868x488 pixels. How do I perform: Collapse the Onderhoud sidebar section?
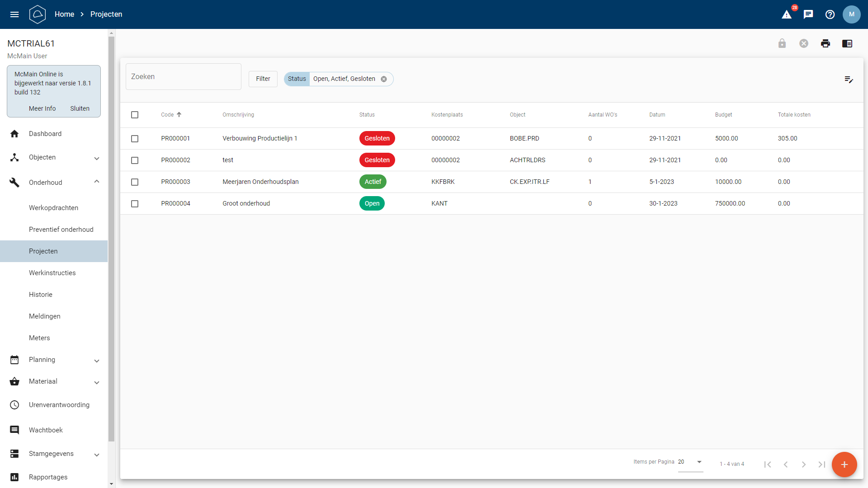97,182
